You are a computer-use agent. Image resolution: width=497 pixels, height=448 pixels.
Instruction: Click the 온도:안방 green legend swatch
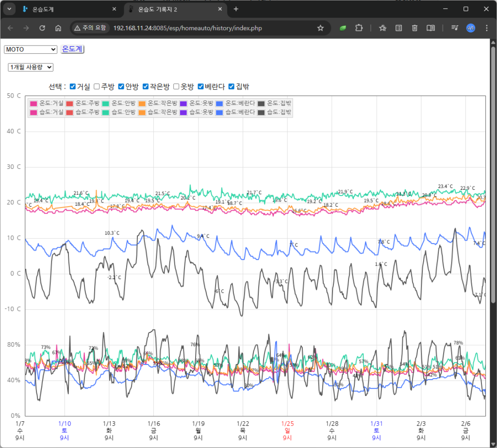click(x=105, y=103)
